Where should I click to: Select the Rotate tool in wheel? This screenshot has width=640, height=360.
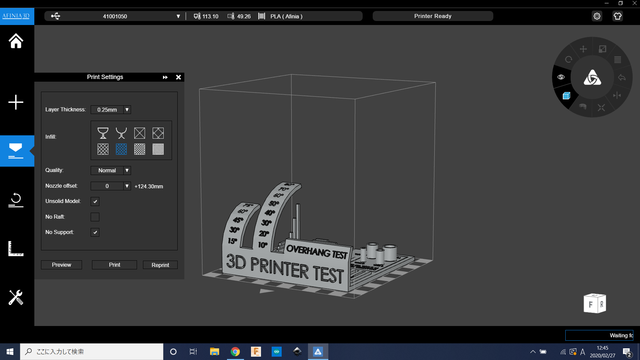[x=569, y=60]
